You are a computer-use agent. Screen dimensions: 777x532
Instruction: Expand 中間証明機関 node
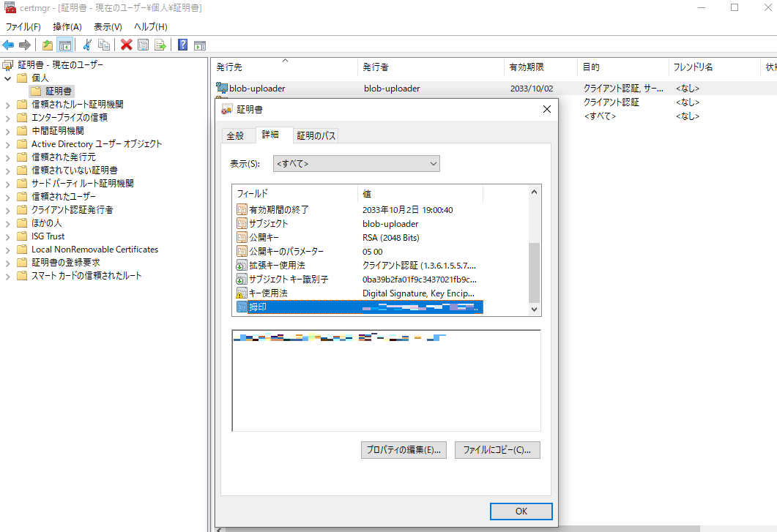point(7,131)
